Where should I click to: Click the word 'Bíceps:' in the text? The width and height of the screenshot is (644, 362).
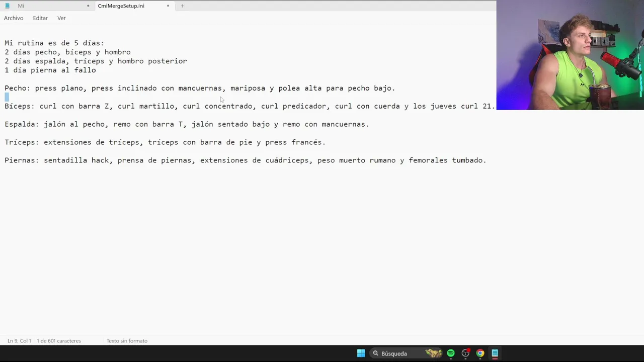pyautogui.click(x=20, y=107)
